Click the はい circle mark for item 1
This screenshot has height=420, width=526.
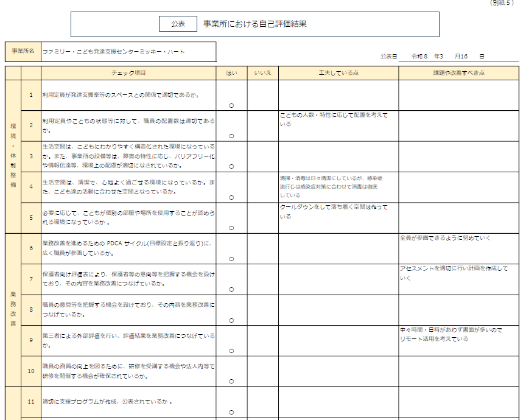click(231, 105)
